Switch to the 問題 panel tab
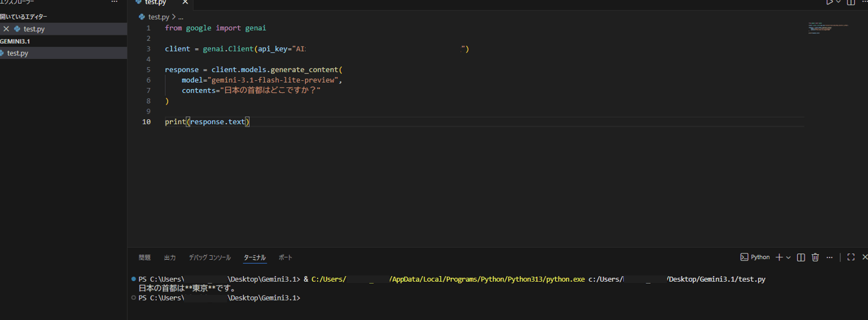This screenshot has height=320, width=868. coord(144,258)
